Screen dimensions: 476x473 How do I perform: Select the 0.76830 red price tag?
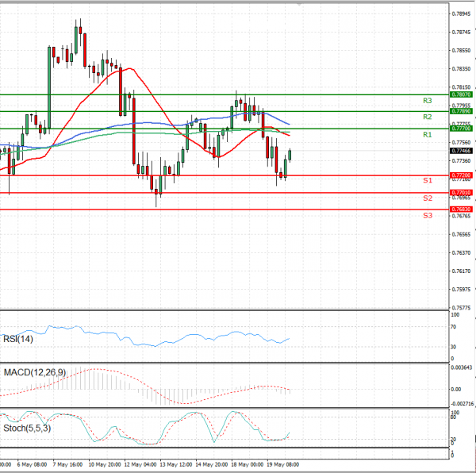click(461, 210)
